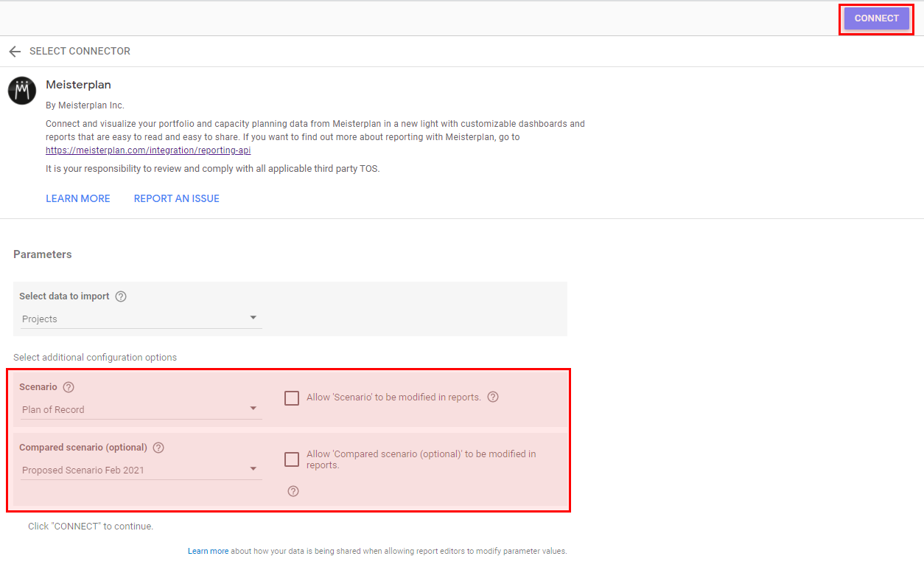Click help icon beside Allow 'Scenario' checkbox text
The image size is (924, 573).
[x=493, y=397]
